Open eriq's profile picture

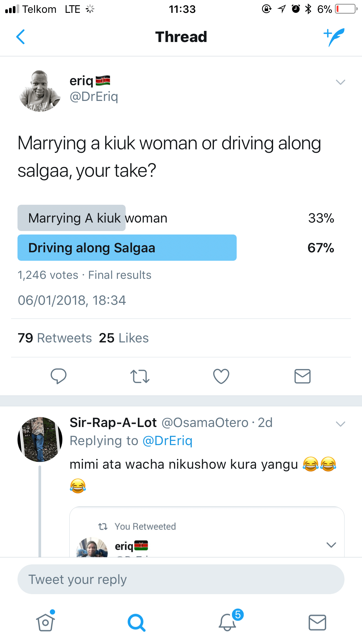coord(40,91)
